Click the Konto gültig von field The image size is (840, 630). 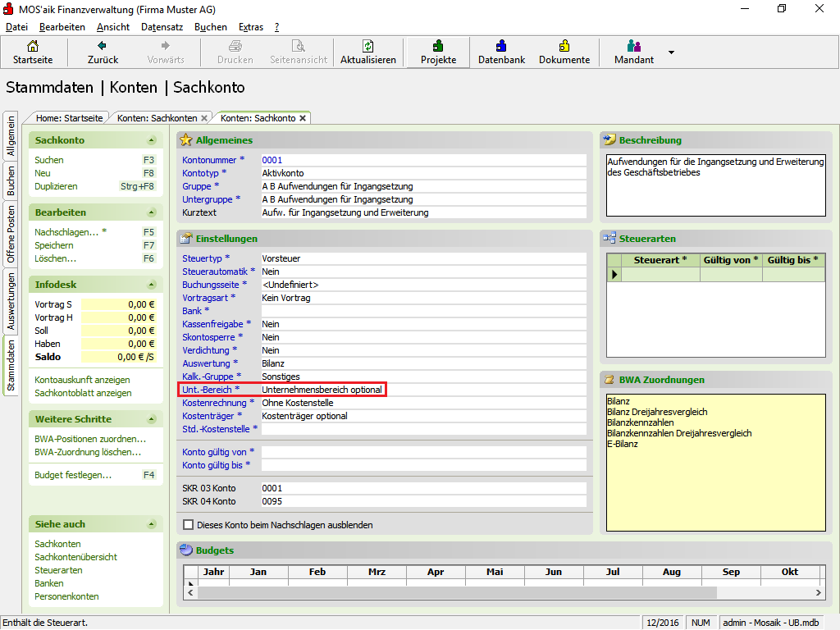[423, 452]
